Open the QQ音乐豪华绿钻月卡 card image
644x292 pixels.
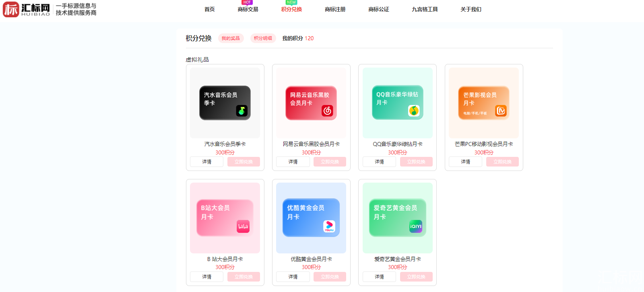[x=398, y=103]
